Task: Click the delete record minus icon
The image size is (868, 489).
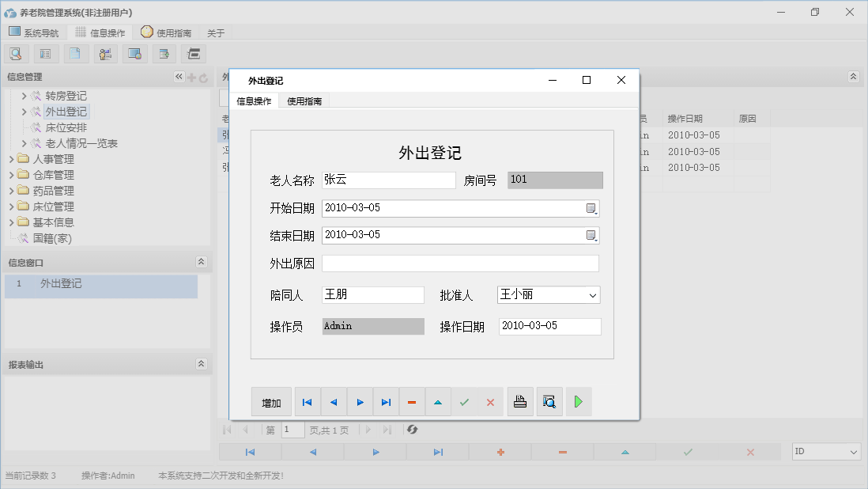Action: click(412, 401)
